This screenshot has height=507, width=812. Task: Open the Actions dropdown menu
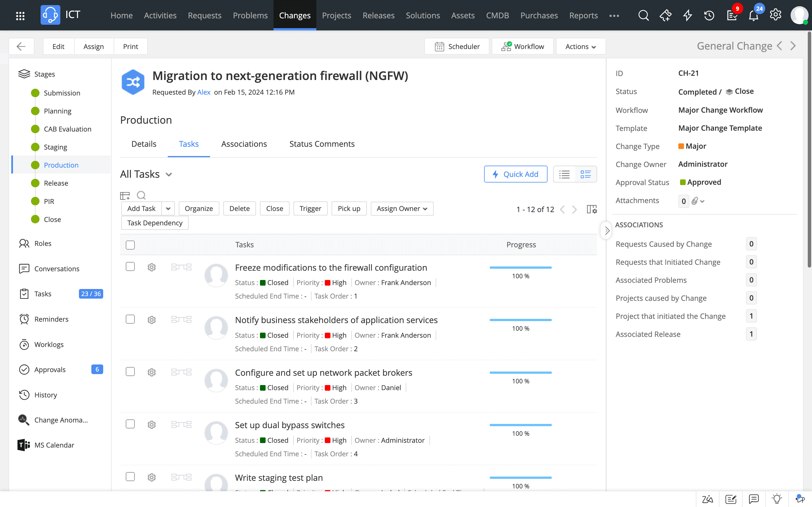(x=581, y=46)
